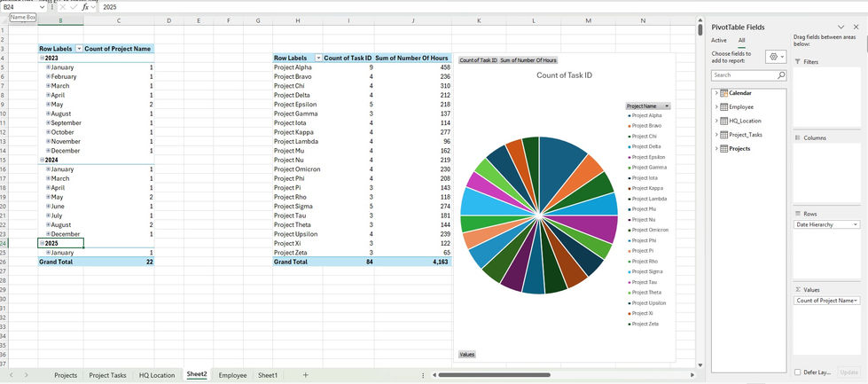Click the Project_Tasks table icon in field list
The width and height of the screenshot is (868, 384).
724,135
